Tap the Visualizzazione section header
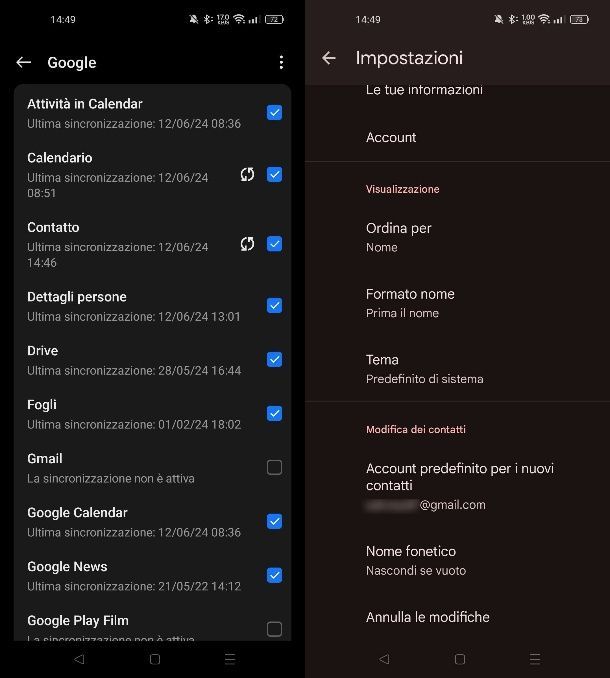 402,189
